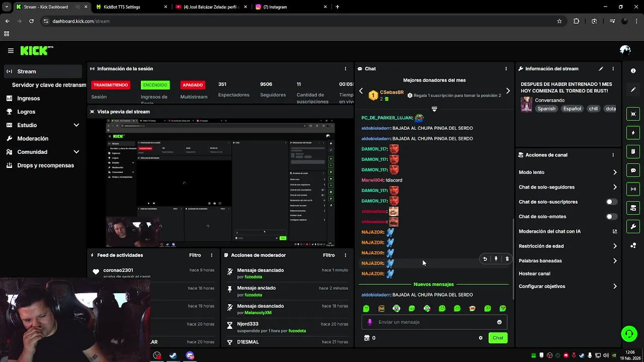Click the screen capture icon in the right rail
The width and height of the screenshot is (644, 362).
point(633,114)
